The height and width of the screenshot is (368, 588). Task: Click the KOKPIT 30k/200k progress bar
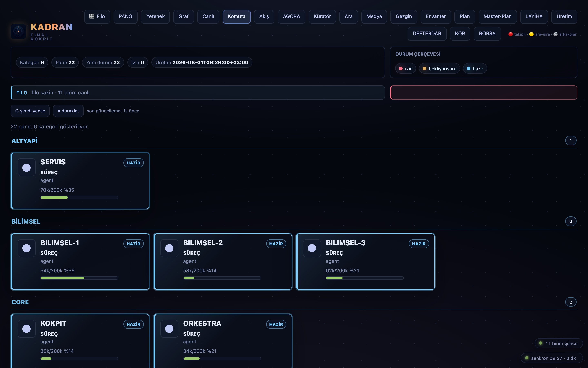click(79, 359)
